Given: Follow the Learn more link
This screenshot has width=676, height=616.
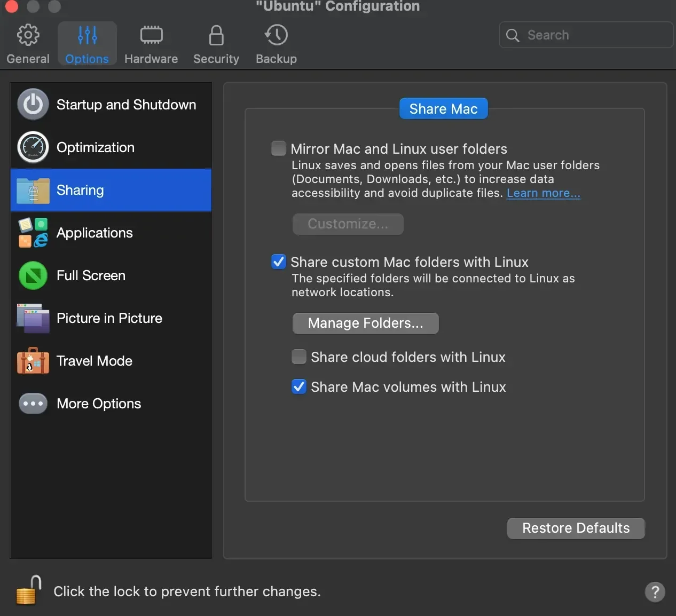Looking at the screenshot, I should pos(543,193).
